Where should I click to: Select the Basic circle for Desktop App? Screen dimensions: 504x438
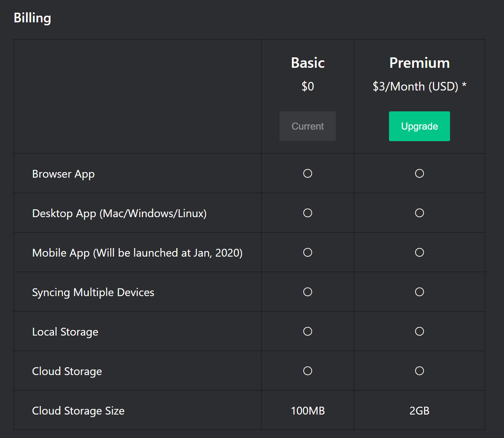click(307, 213)
